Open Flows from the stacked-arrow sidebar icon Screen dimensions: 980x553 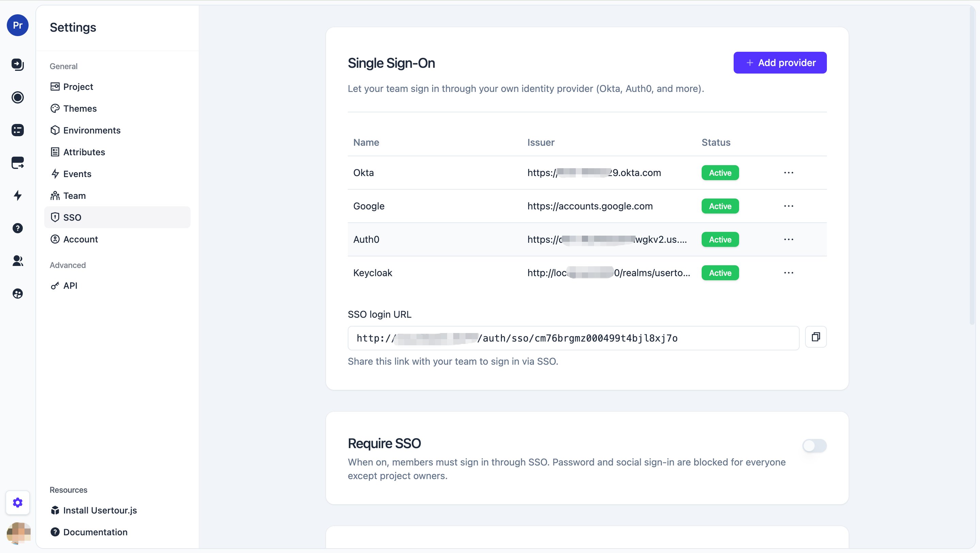17,64
